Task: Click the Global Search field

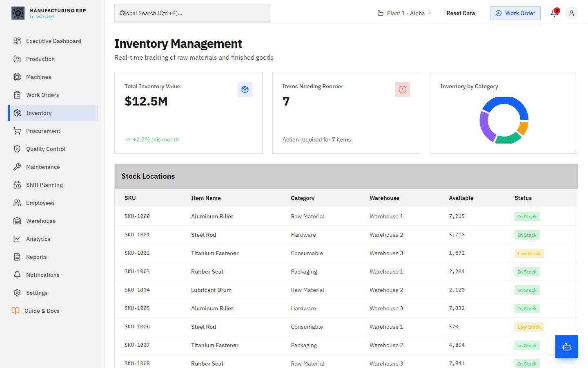Action: (x=193, y=13)
